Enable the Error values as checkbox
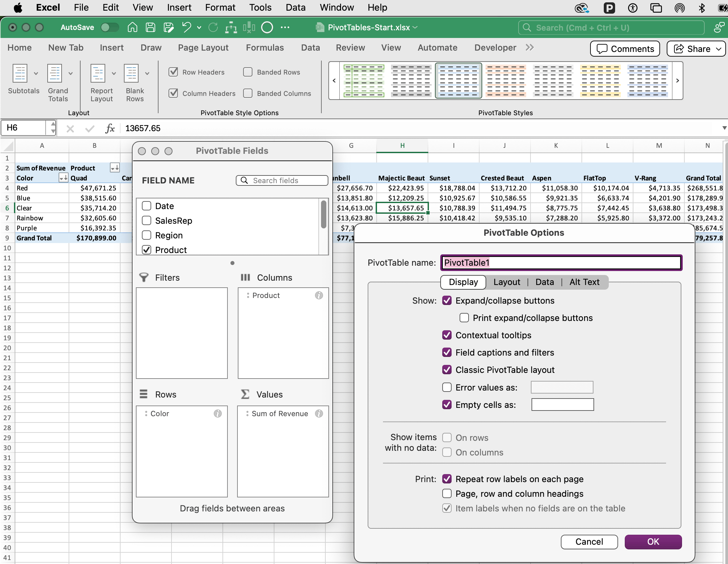Screen dimensions: 728x564 pos(447,387)
